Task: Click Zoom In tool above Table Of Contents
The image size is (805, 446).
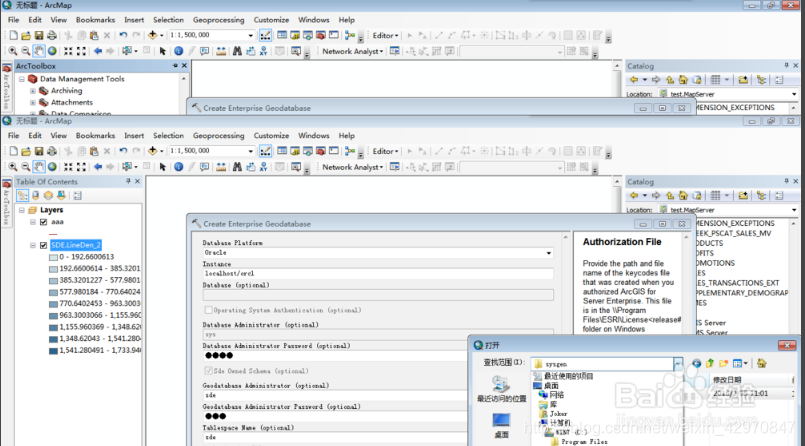Action: tap(12, 167)
